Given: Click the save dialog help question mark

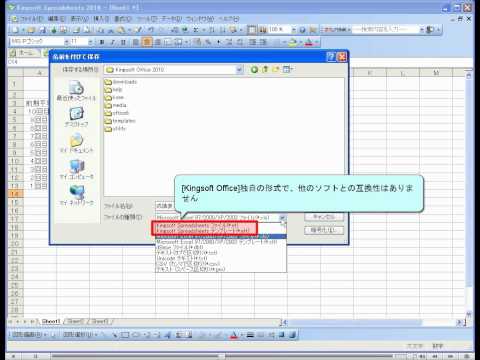Looking at the screenshot, I should point(331,57).
